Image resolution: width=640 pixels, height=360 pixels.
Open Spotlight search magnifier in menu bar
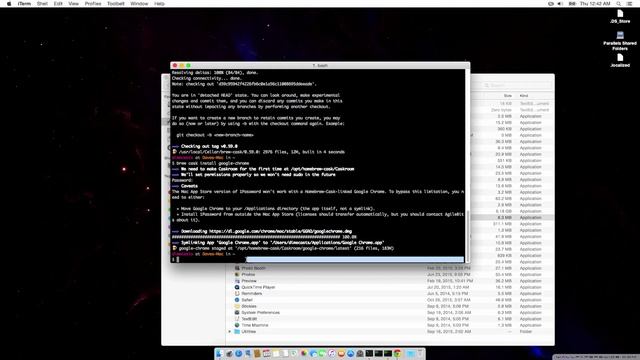619,4
